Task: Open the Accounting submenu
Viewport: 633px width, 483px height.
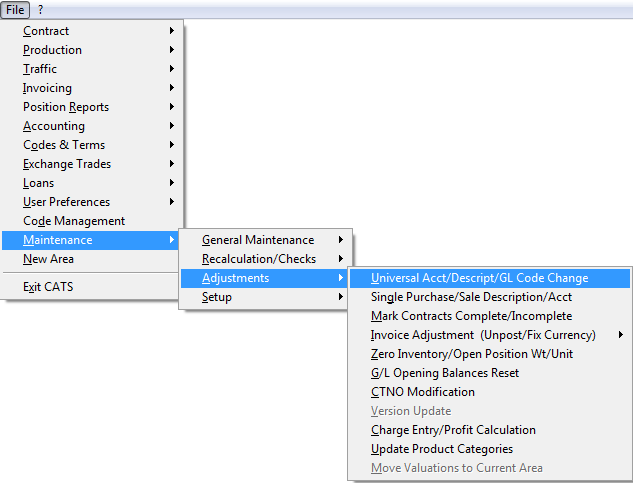Action: point(90,126)
